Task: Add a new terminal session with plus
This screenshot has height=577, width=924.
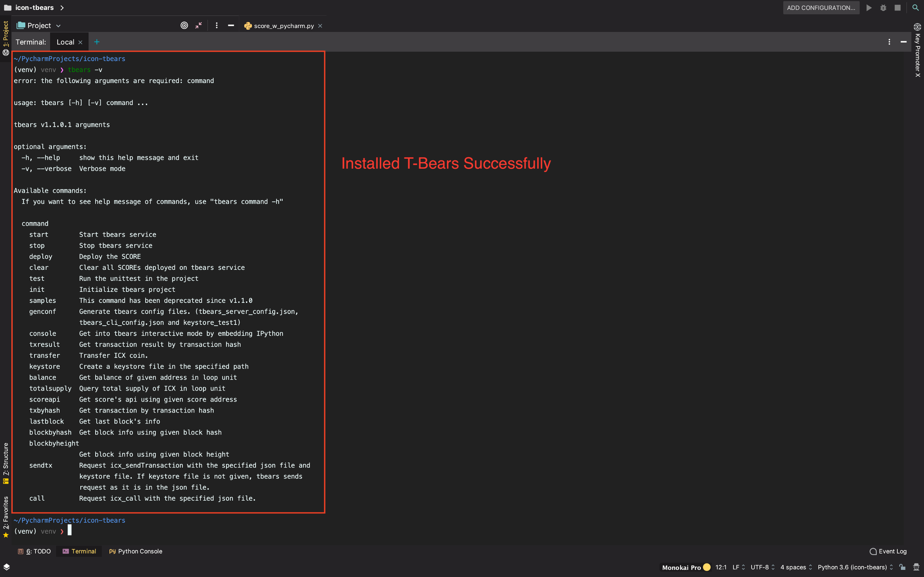Action: tap(97, 42)
